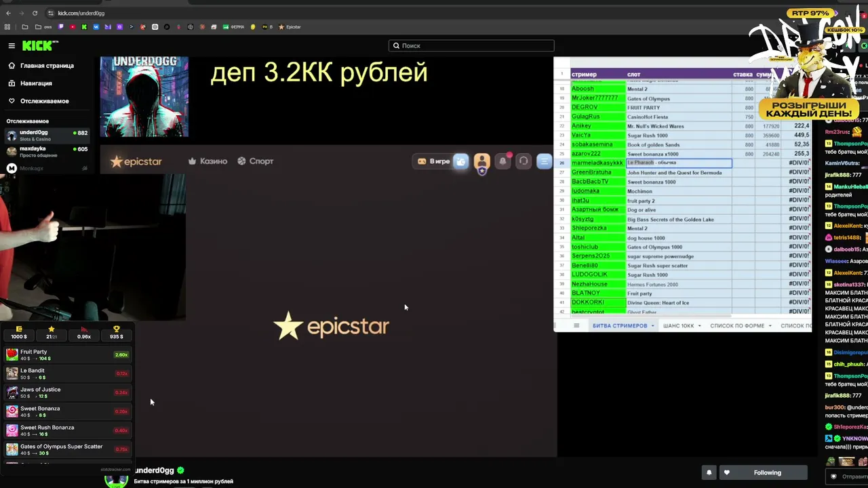Open the Kick hamburger sidebar menu

[x=12, y=45]
